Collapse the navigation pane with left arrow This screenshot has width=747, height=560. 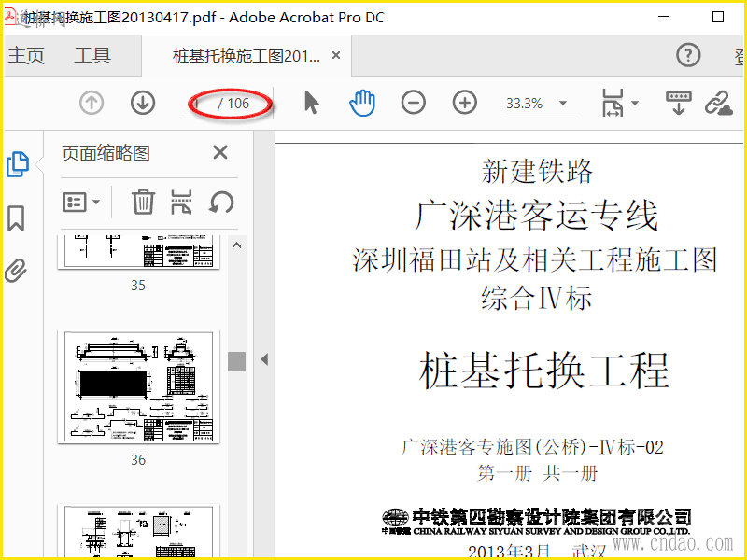(264, 359)
